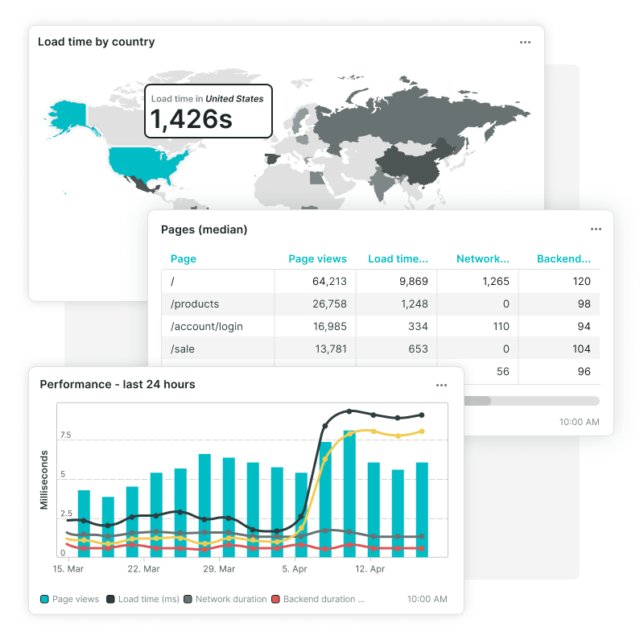644x644 pixels.
Task: Select the /sale page row
Action: (x=183, y=349)
